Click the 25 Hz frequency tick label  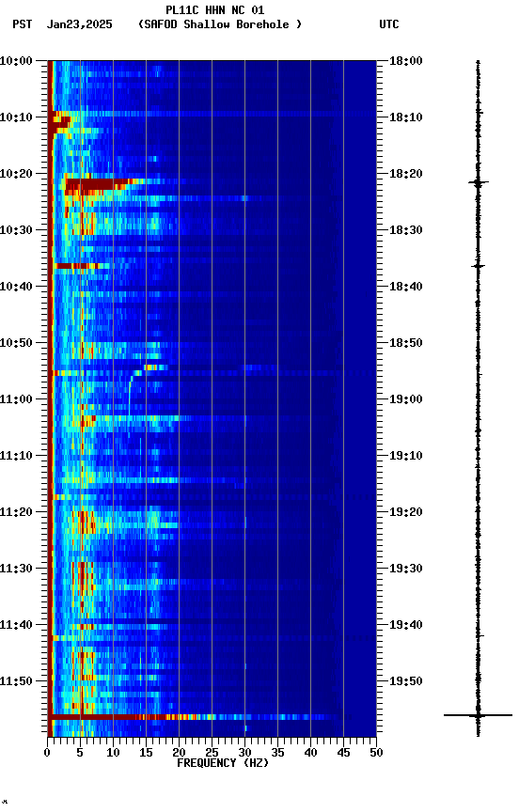tap(212, 753)
